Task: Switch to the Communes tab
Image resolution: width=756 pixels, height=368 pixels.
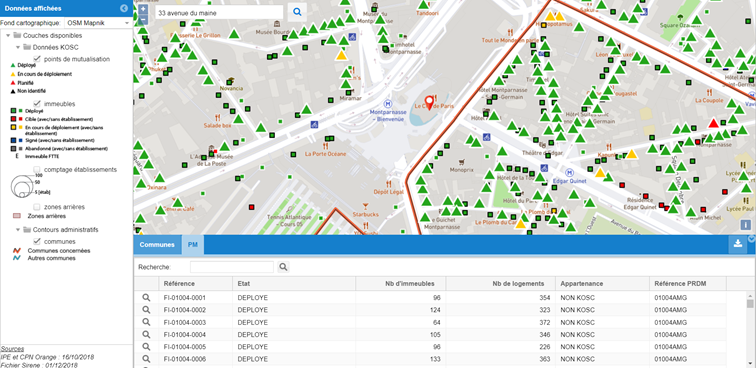Action: 157,245
